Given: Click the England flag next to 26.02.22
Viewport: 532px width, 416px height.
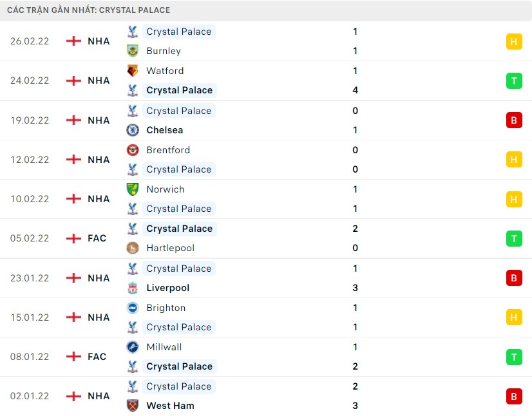Looking at the screenshot, I should (72, 41).
